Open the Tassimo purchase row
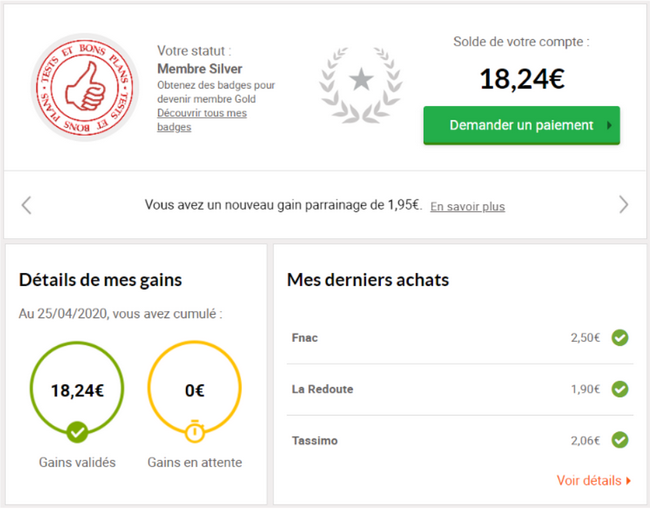Viewport: 650px width, 509px height. click(x=460, y=440)
